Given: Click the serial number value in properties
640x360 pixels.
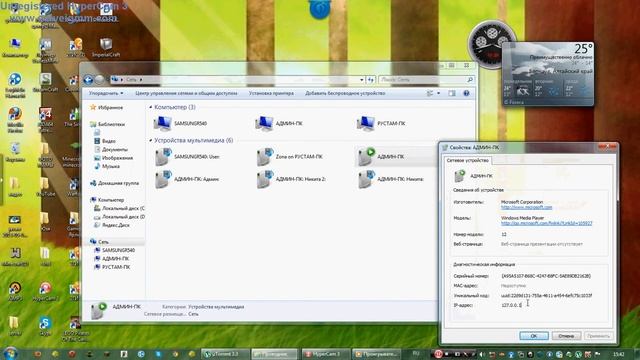Looking at the screenshot, I should [x=546, y=276].
